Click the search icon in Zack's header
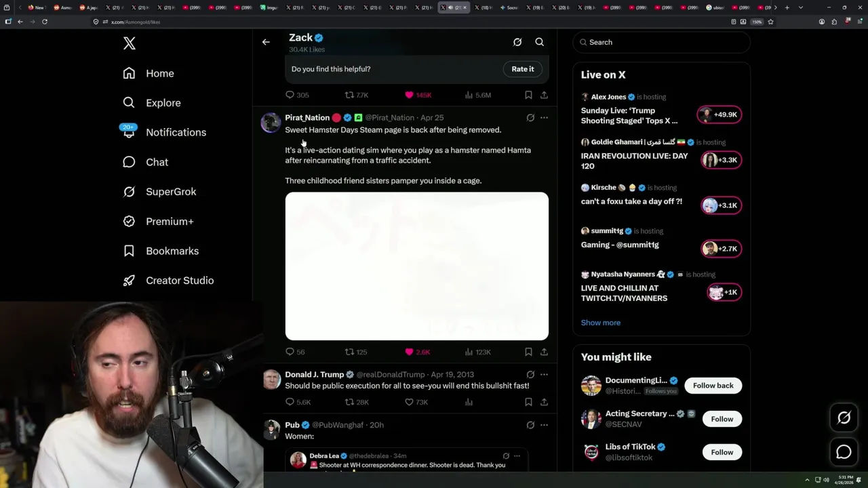868x488 pixels. (540, 42)
